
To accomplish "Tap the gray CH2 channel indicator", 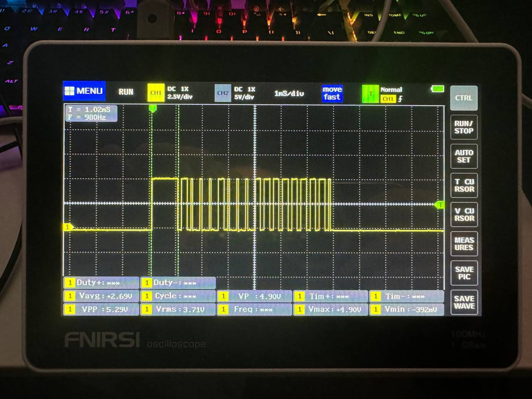I will click(x=223, y=93).
